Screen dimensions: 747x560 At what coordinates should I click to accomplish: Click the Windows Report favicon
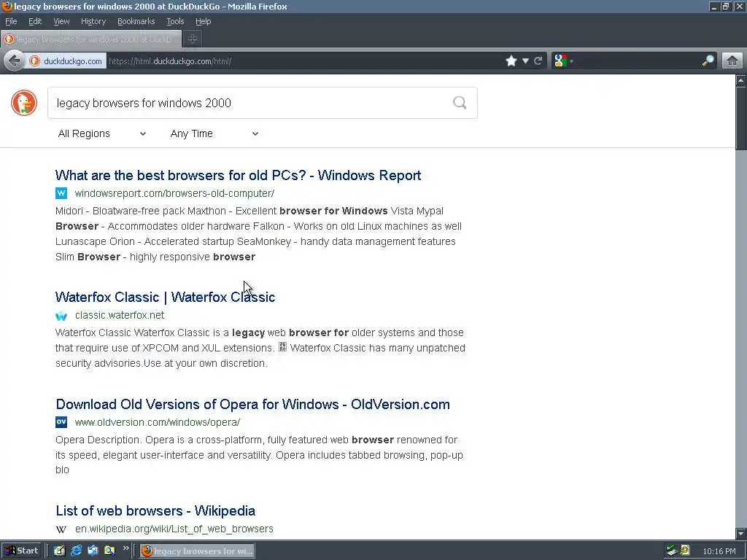point(61,193)
